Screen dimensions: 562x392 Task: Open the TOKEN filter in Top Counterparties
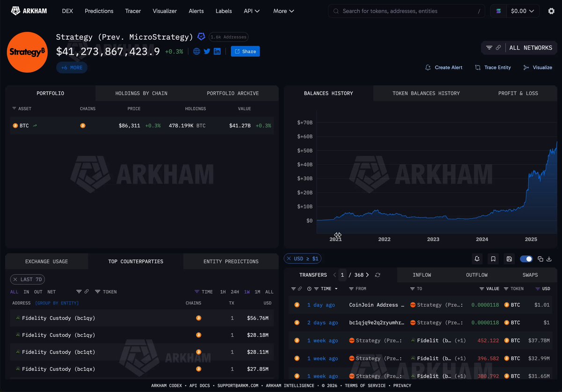pos(106,292)
